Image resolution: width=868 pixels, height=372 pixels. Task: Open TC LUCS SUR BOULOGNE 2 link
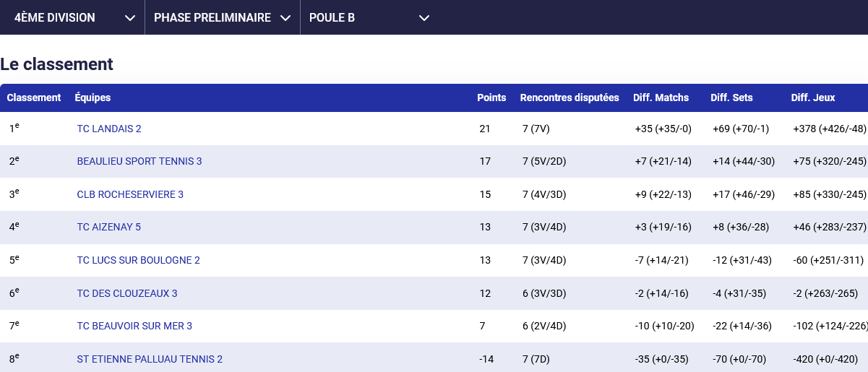139,260
